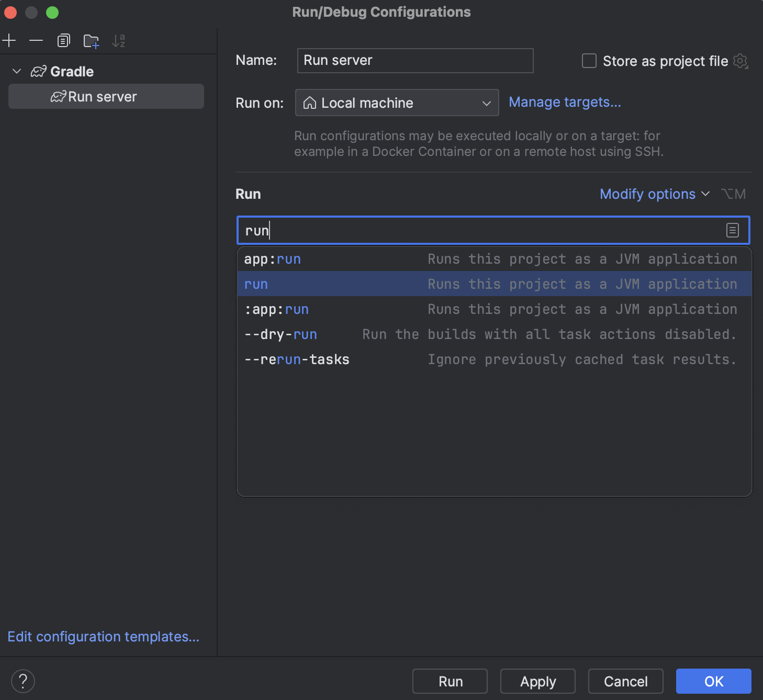Sort configurations alphabetically

(x=118, y=40)
